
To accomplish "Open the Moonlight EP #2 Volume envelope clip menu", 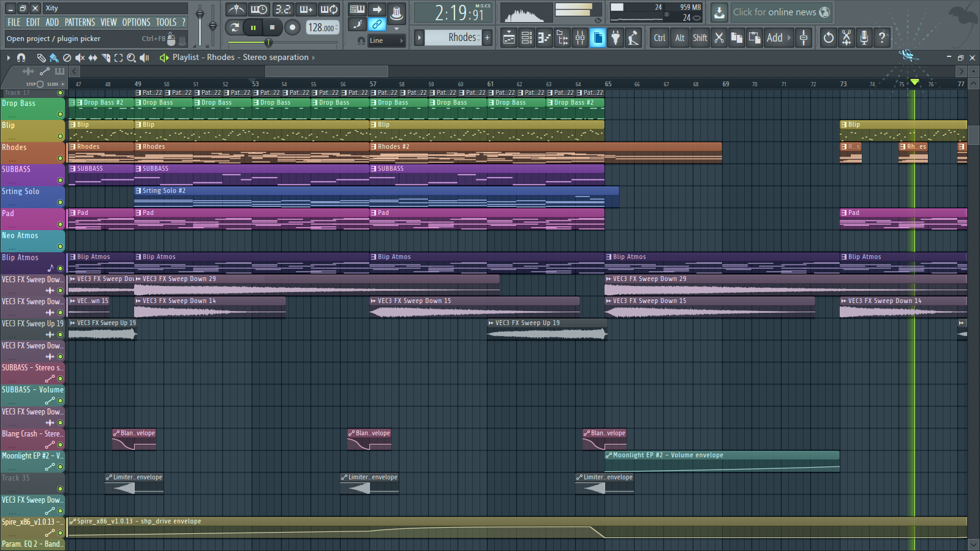I will point(609,455).
